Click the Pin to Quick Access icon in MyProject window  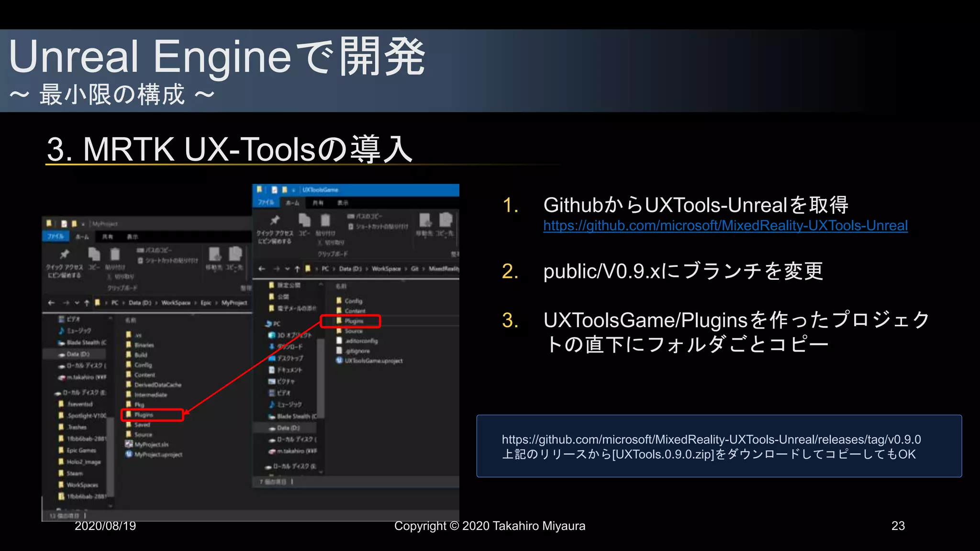(x=65, y=254)
